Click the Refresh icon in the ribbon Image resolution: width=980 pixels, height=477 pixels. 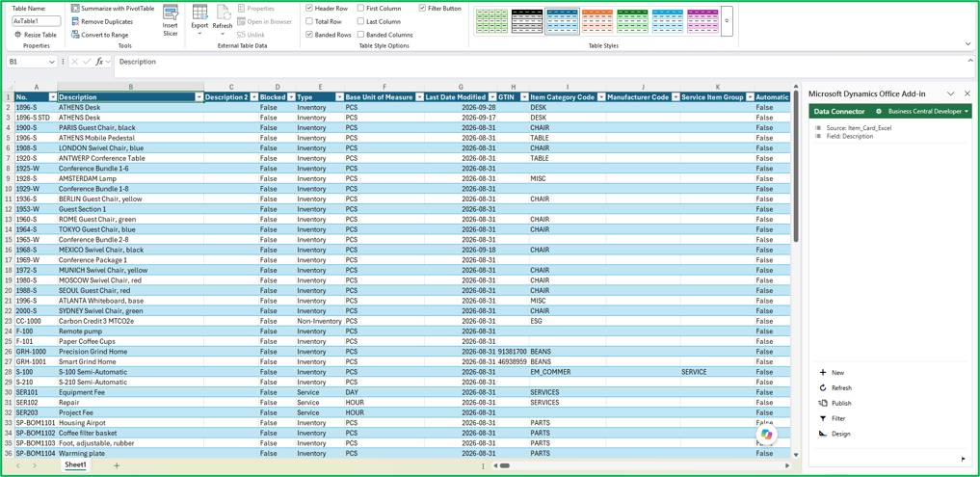pos(224,12)
